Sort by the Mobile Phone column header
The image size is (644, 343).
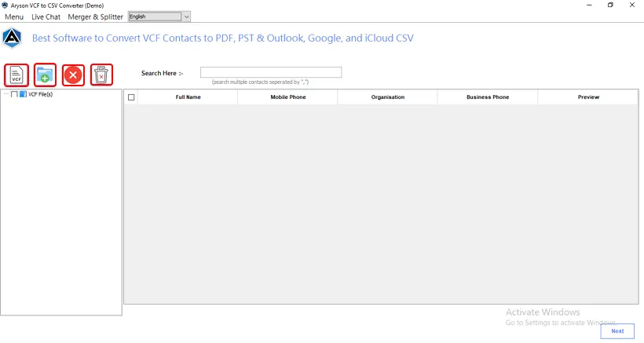(288, 97)
